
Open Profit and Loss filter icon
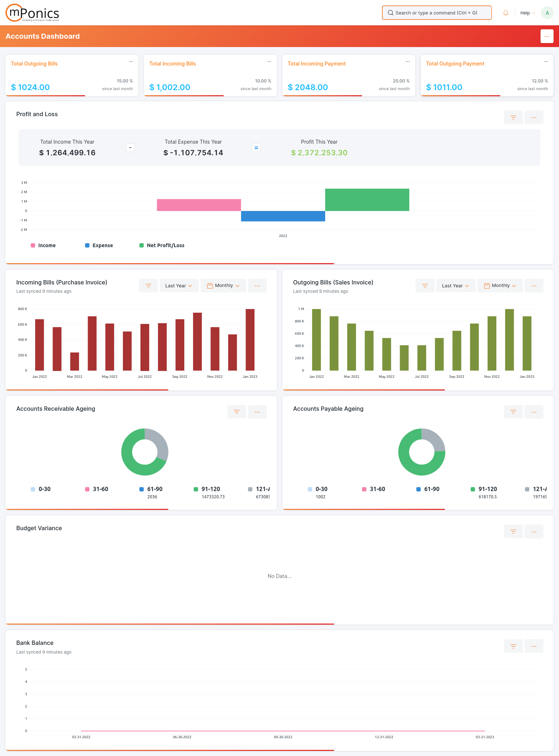(513, 118)
